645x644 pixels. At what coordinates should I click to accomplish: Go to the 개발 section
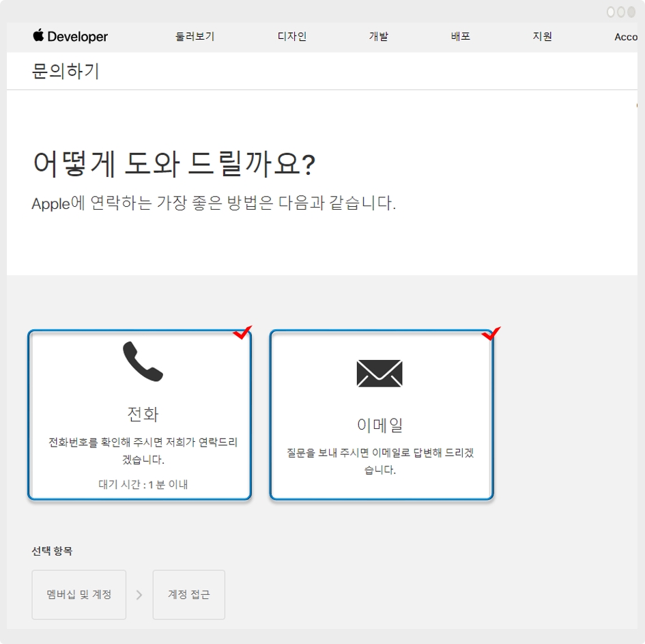(378, 37)
